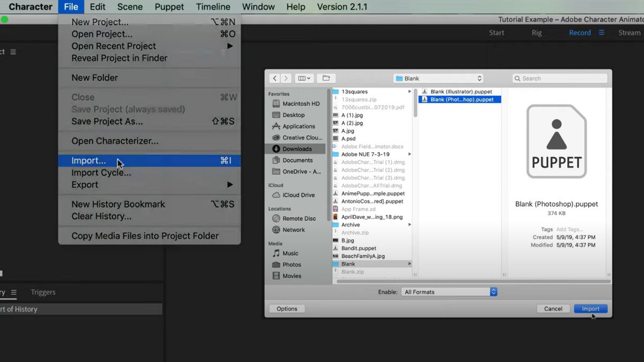Click the file list vertical scrollbar

[x=415, y=103]
